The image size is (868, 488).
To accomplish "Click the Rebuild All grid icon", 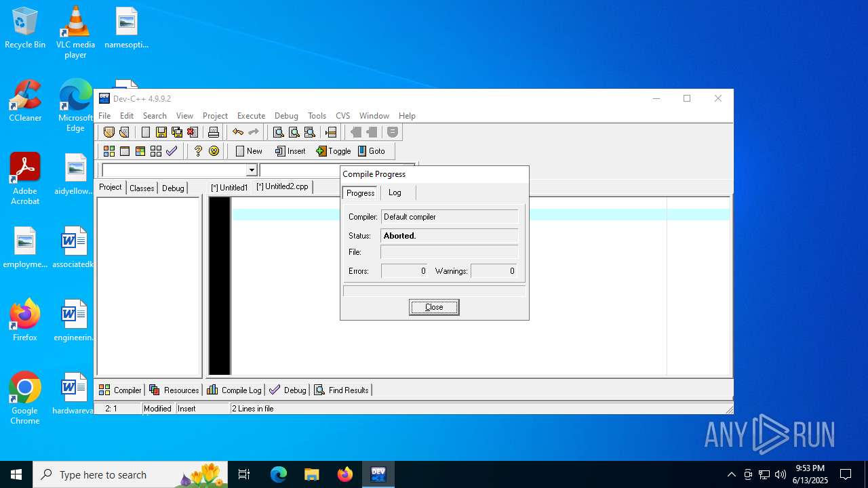I will (156, 151).
